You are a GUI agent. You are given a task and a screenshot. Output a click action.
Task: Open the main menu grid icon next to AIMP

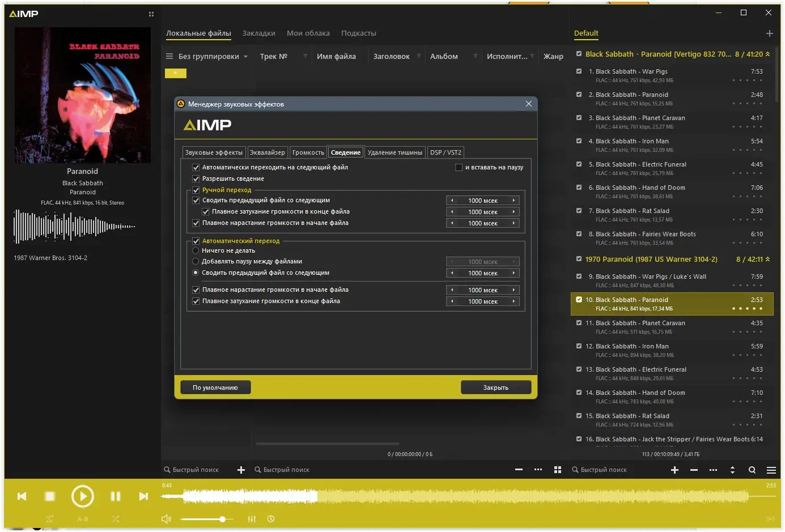[x=151, y=14]
